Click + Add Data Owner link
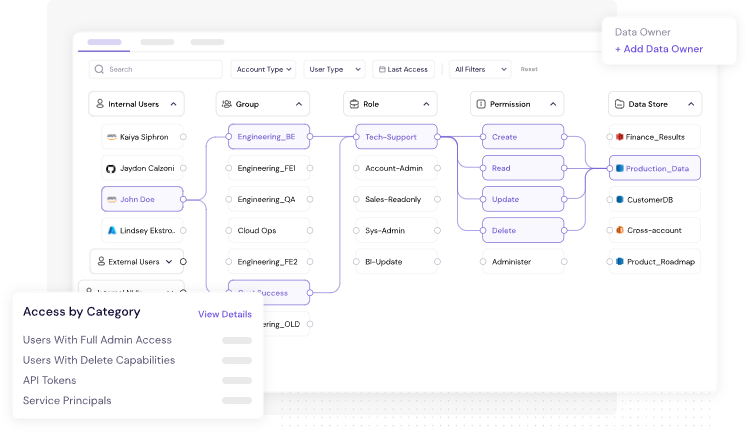 coord(659,49)
